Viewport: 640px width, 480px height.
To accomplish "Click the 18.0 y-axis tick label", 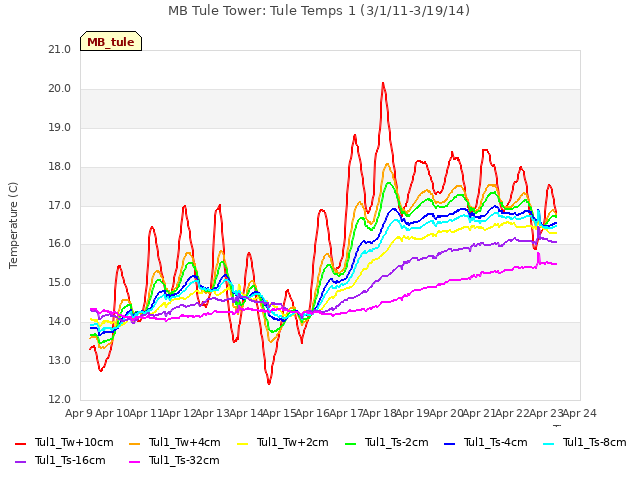I will [60, 167].
